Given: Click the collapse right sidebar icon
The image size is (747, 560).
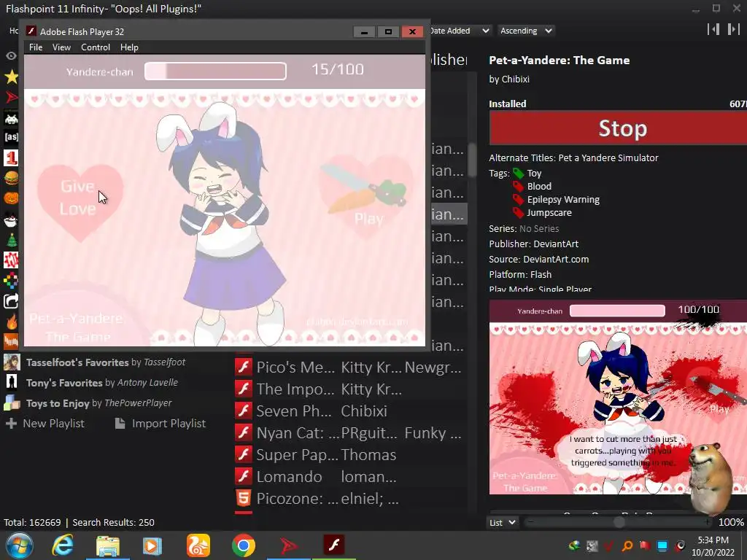Looking at the screenshot, I should (733, 29).
